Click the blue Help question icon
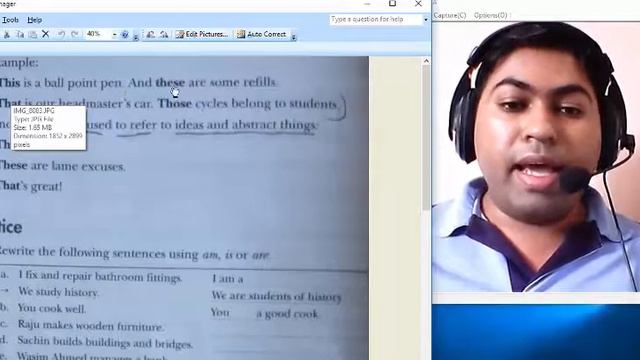The image size is (640, 360). tap(125, 35)
